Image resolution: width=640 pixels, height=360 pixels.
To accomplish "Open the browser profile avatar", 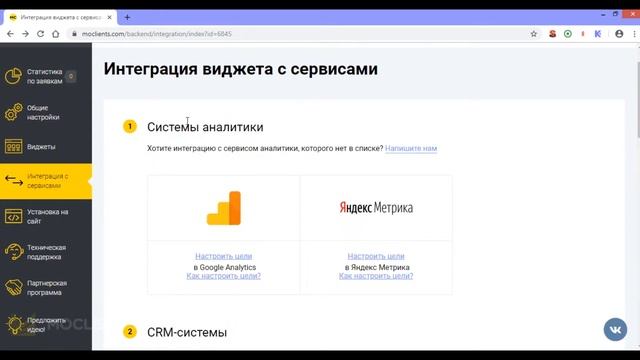I will [x=619, y=34].
